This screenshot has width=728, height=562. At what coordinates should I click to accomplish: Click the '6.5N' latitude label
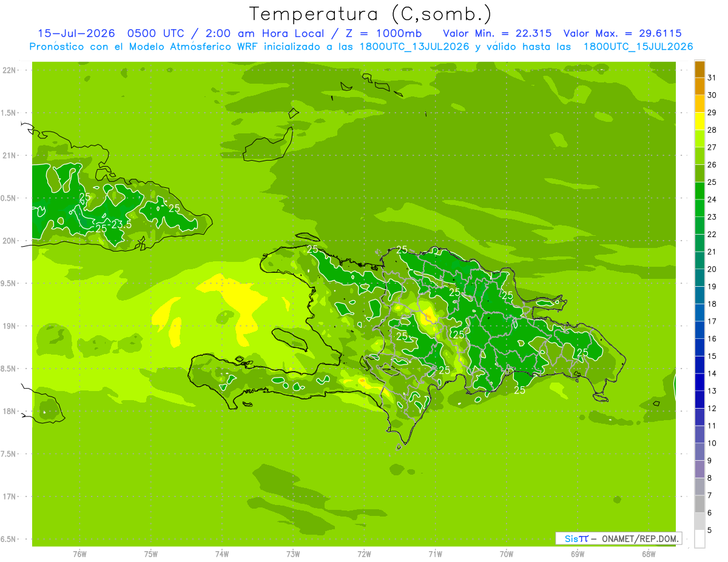9,540
